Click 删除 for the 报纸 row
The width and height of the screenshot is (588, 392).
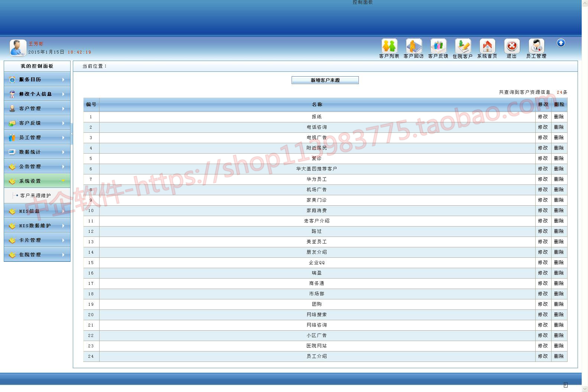(559, 117)
